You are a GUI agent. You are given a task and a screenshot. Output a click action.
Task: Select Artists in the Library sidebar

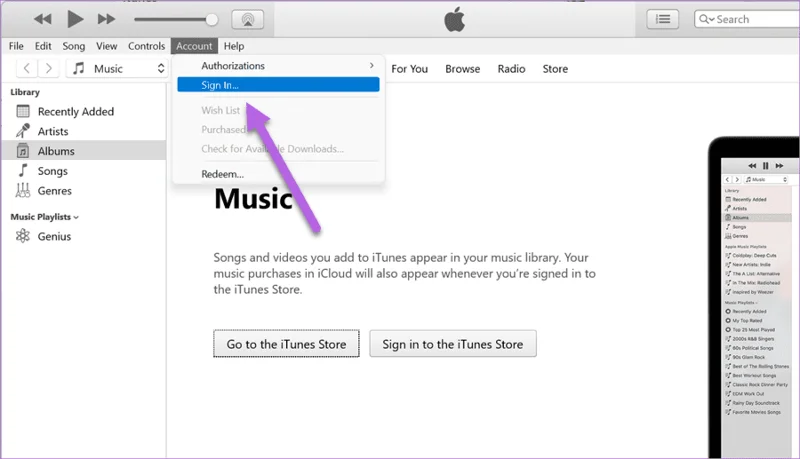pos(84,131)
